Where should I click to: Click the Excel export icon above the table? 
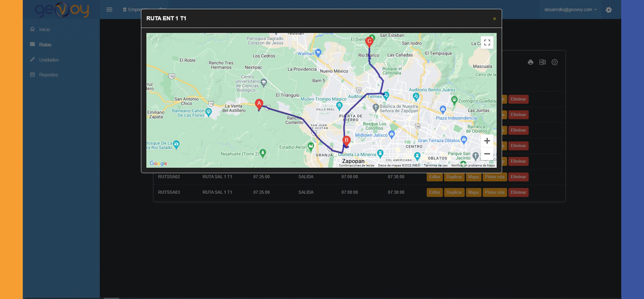[x=542, y=62]
